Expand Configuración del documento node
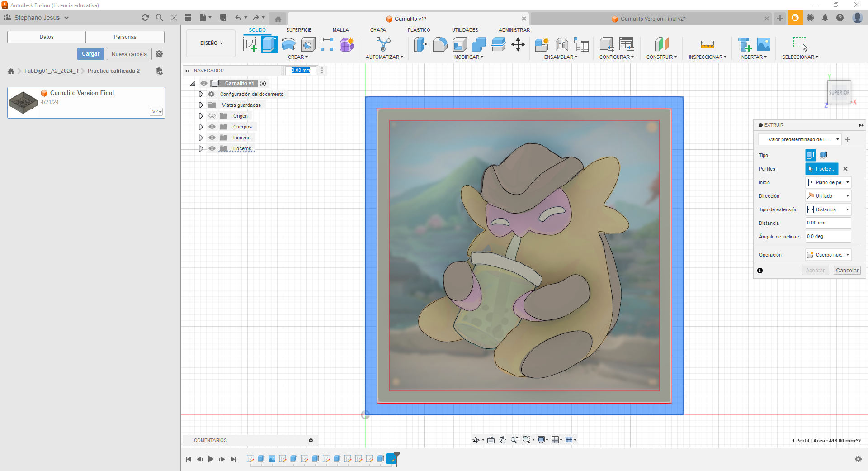Screen dimensions: 868x471 click(x=201, y=94)
